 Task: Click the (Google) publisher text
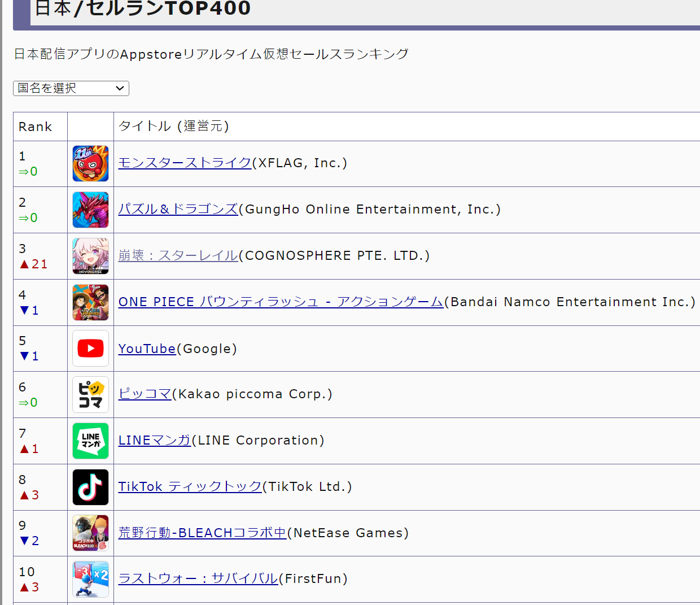[207, 349]
